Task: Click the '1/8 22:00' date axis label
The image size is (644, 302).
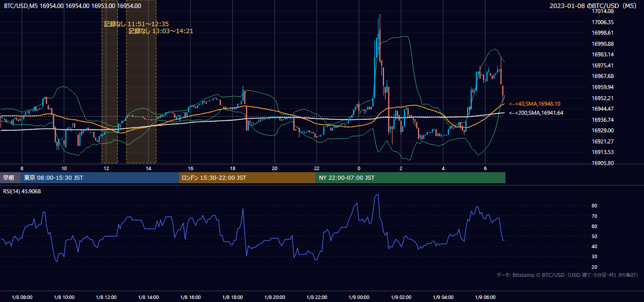Action: click(317, 297)
